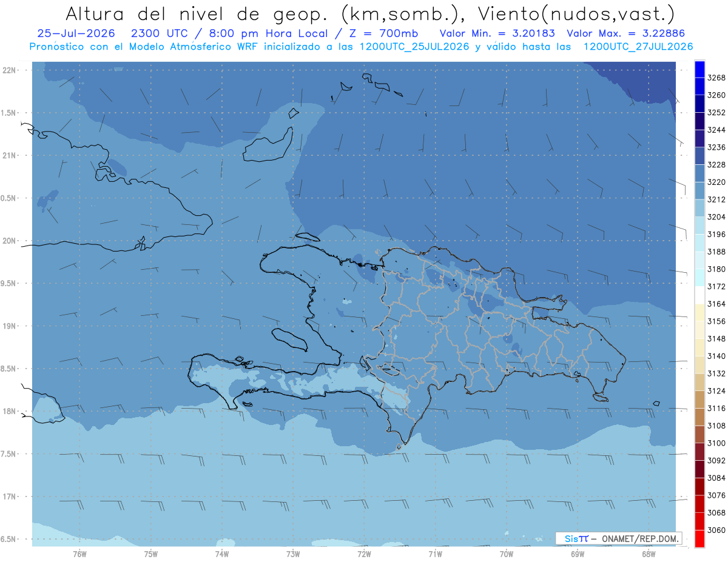Screen dimensions: 728x562
Task: Click latitude label "0.5N"
Action: [x=9, y=198]
